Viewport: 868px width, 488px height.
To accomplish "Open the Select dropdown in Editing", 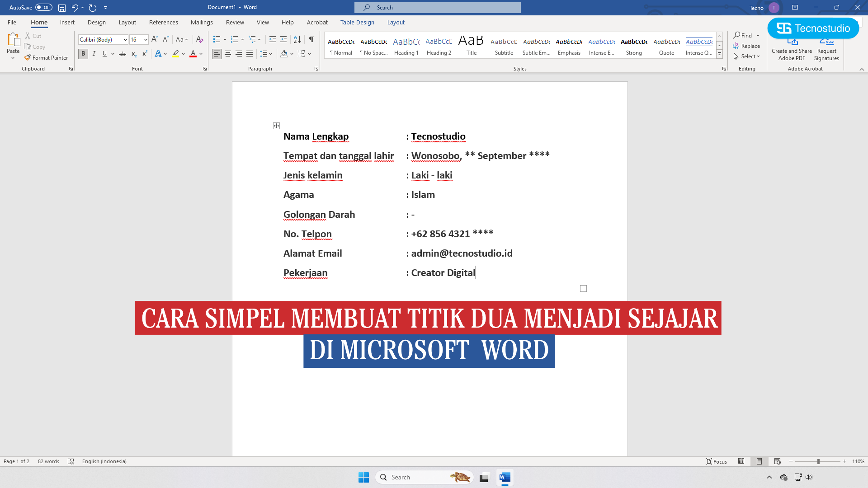I will (x=747, y=56).
